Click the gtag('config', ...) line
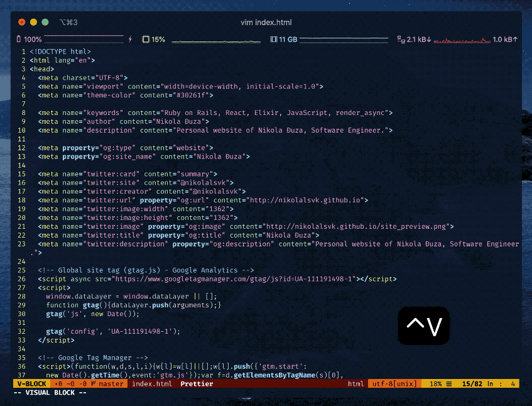 [113, 331]
